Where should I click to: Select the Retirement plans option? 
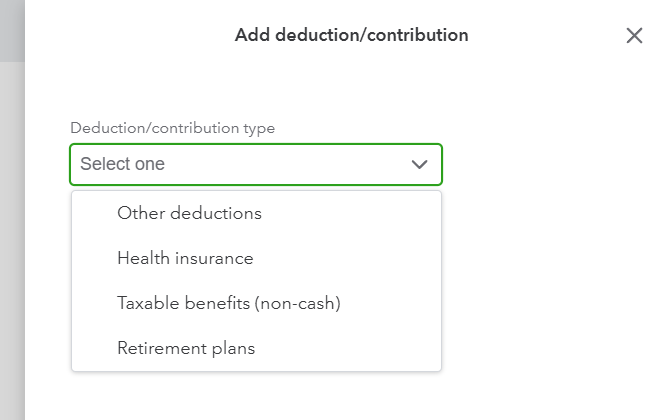186,348
